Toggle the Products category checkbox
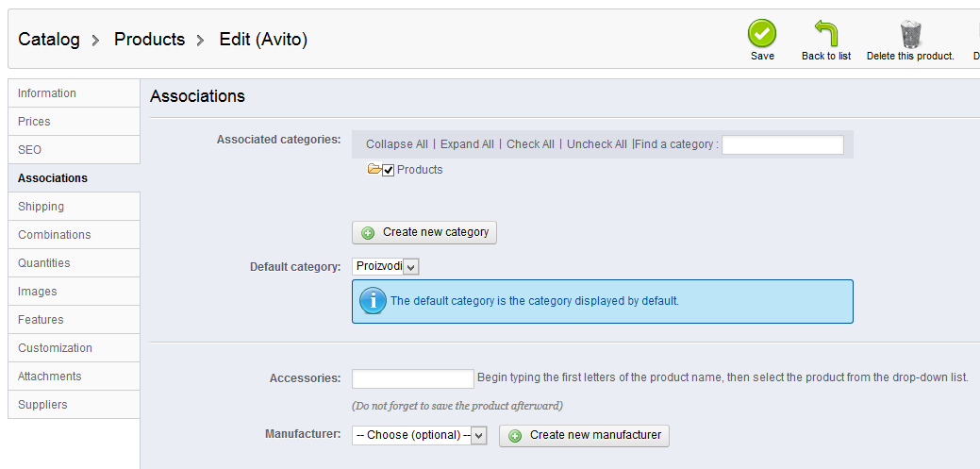This screenshot has height=469, width=980. [388, 171]
